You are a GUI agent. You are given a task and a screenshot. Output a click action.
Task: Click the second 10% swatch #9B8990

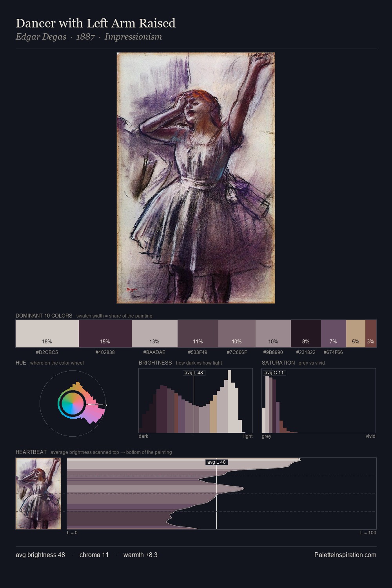tap(273, 334)
